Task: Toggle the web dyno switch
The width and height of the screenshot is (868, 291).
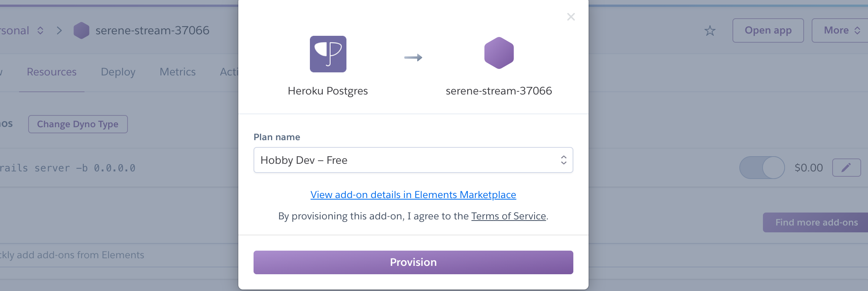Action: 762,168
